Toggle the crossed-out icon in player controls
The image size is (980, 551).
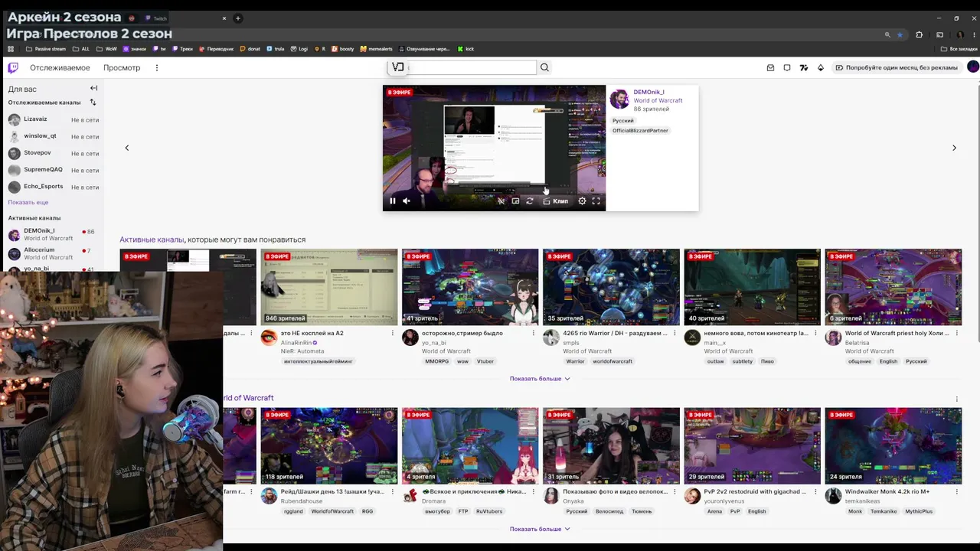[501, 201]
